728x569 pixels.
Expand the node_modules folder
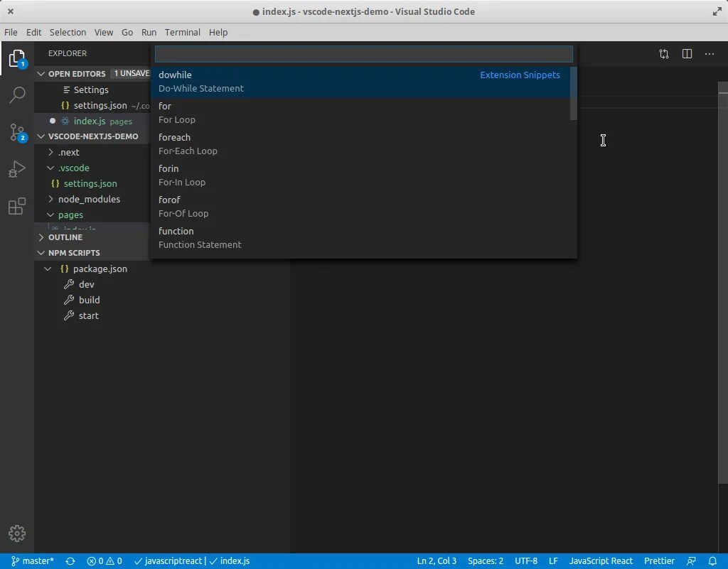click(89, 199)
